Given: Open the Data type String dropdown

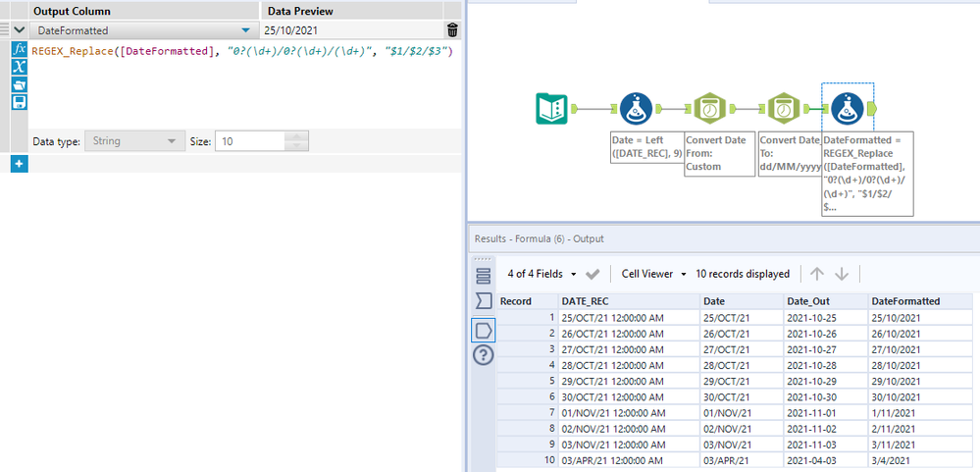Looking at the screenshot, I should [x=133, y=141].
